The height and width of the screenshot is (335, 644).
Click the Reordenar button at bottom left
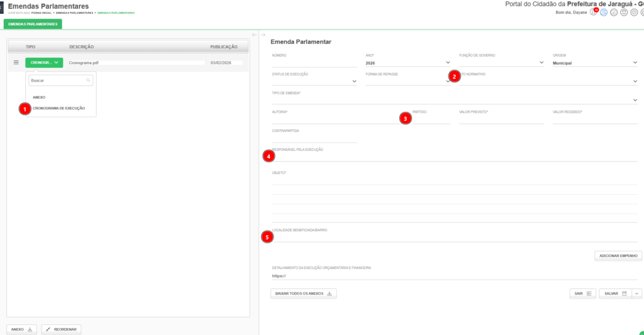[x=61, y=329]
